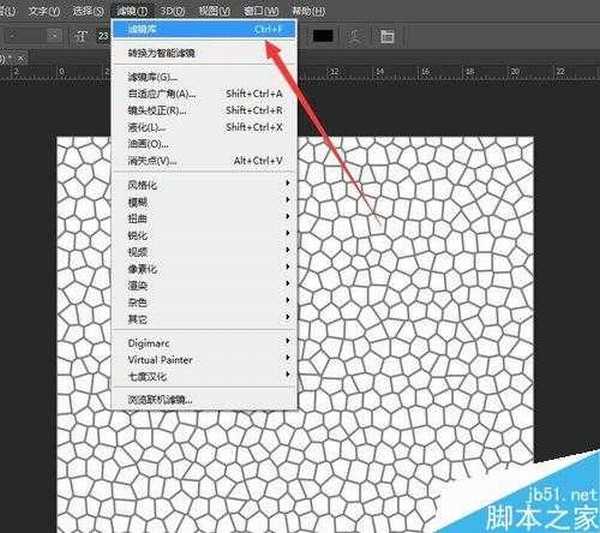The height and width of the screenshot is (533, 600).
Task: Click the black text color swatch
Action: tap(323, 36)
